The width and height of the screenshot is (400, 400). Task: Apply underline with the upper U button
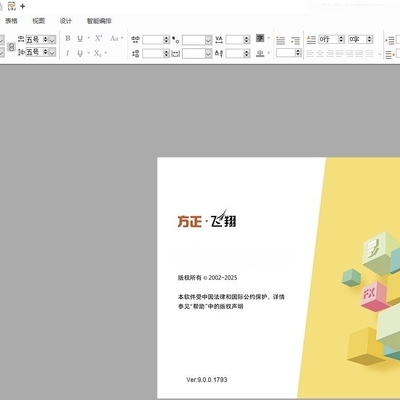tap(80, 38)
